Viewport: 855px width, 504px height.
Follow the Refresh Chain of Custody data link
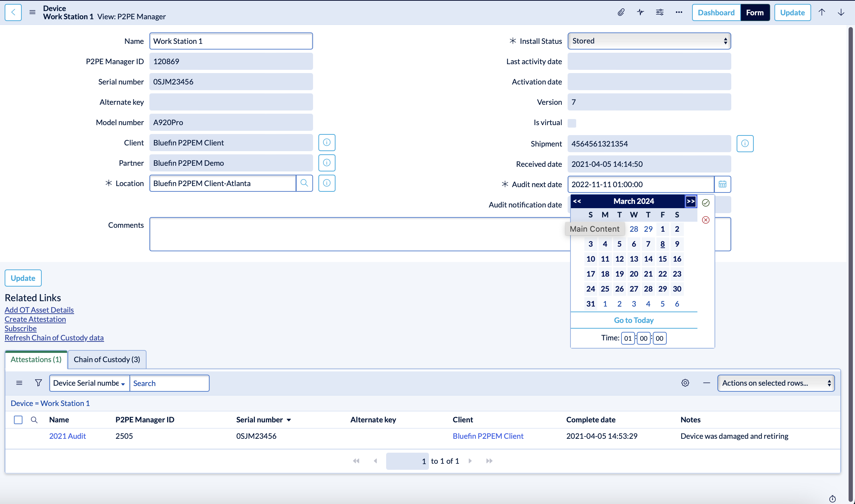[54, 338]
